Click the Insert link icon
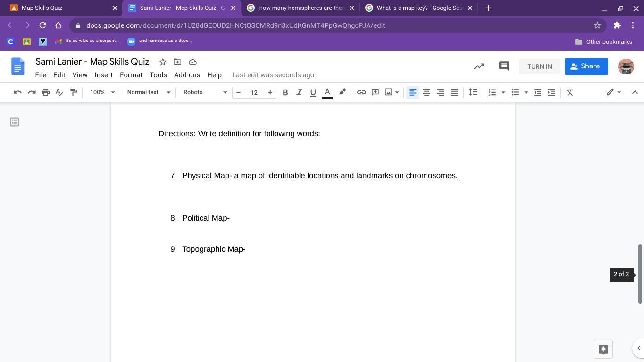This screenshot has height=362, width=644. [x=361, y=92]
